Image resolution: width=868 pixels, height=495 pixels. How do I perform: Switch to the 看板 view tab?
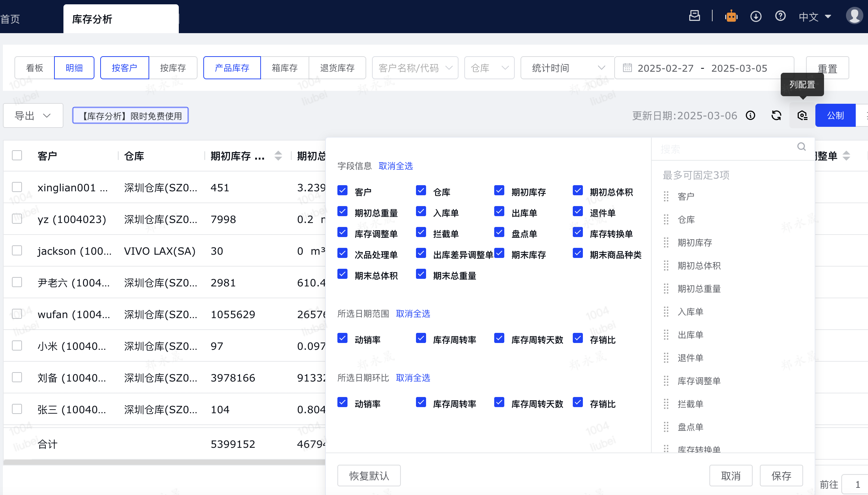pos(35,68)
